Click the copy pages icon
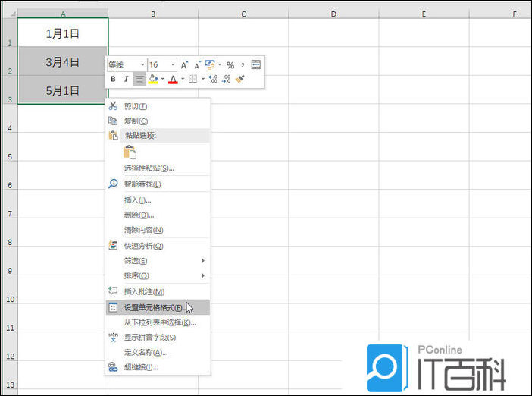The image size is (532, 396). pos(113,121)
